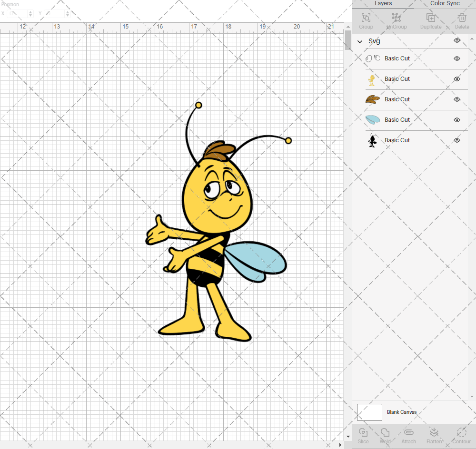This screenshot has width=476, height=449.
Task: Click the Position X input field
Action: 18,14
